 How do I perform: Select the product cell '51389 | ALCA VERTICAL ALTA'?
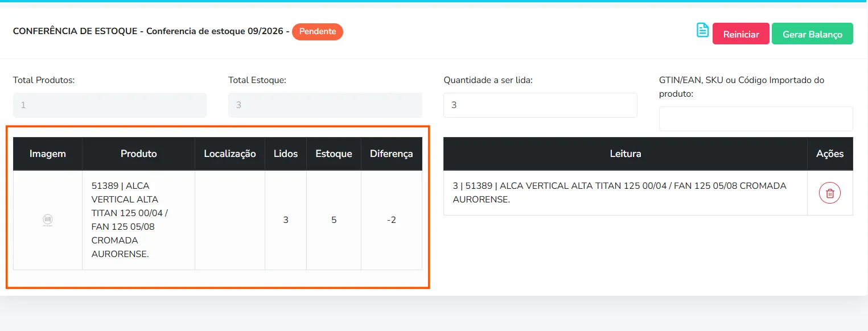pyautogui.click(x=139, y=220)
